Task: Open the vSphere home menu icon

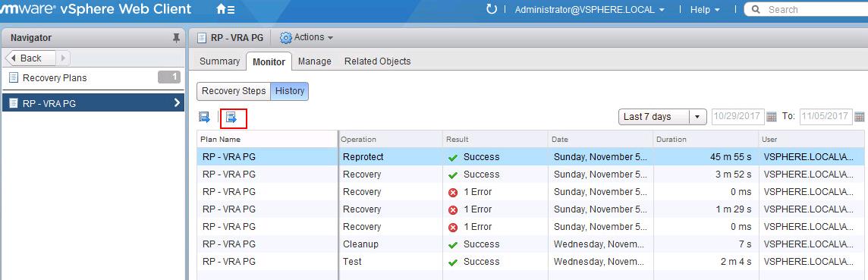Action: tap(225, 9)
